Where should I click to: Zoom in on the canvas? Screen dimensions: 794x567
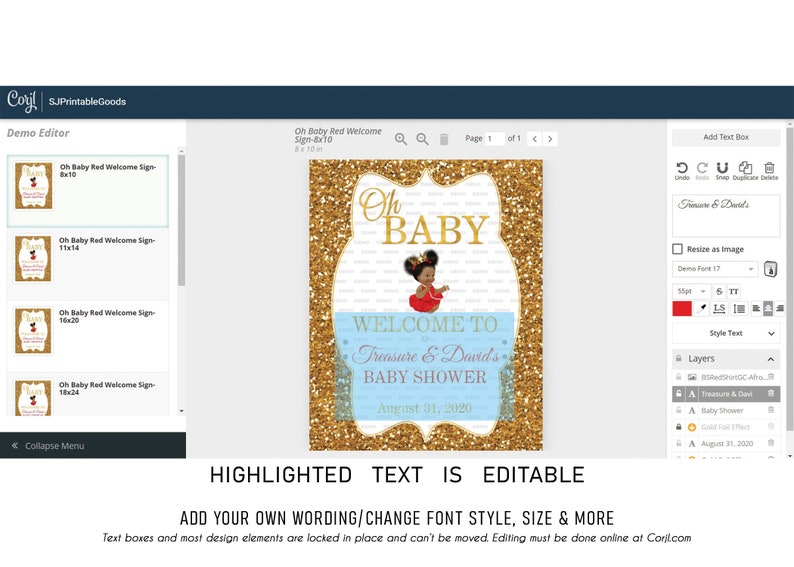(x=401, y=139)
